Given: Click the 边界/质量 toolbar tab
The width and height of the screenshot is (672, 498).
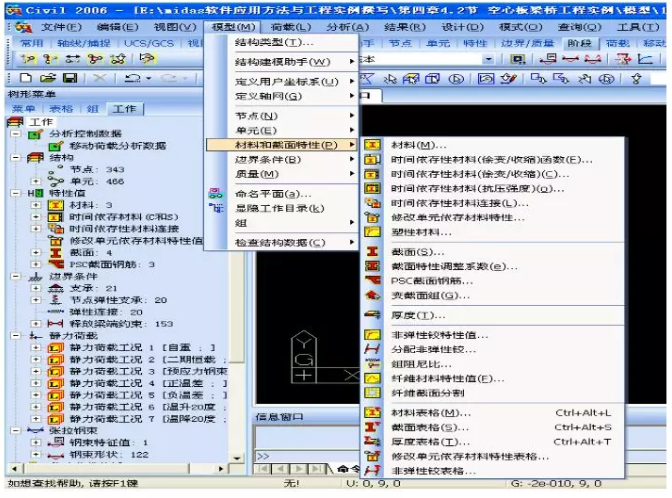Looking at the screenshot, I should point(528,43).
